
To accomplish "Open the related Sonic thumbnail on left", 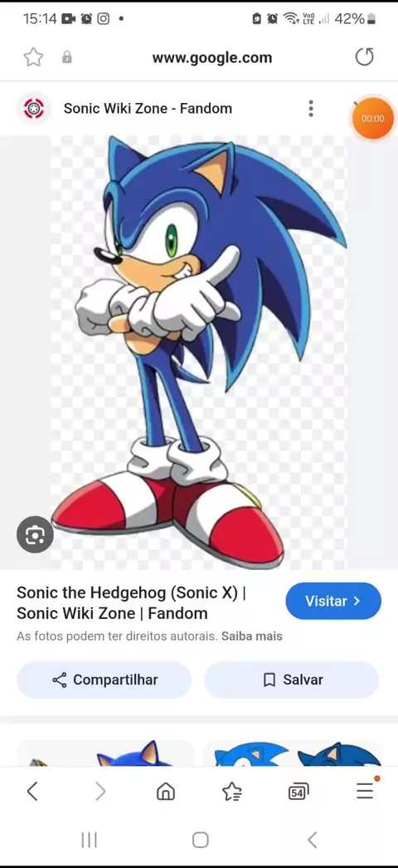I will (105, 754).
